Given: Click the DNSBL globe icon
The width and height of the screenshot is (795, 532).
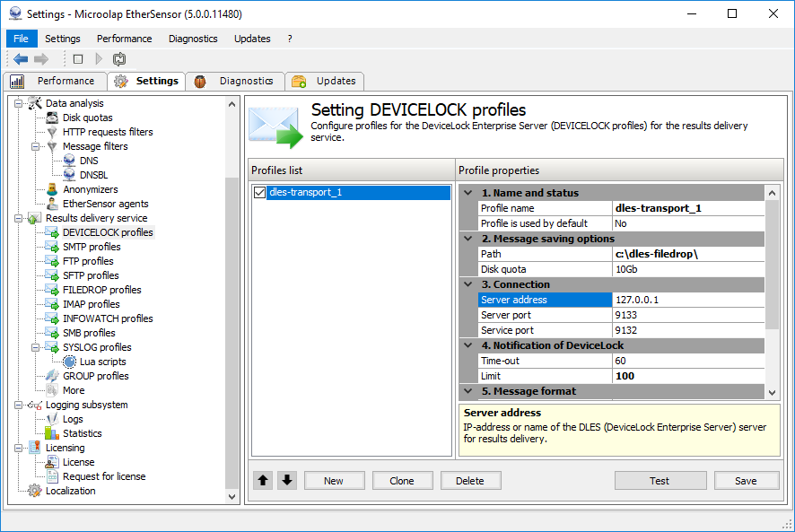Looking at the screenshot, I should (69, 175).
